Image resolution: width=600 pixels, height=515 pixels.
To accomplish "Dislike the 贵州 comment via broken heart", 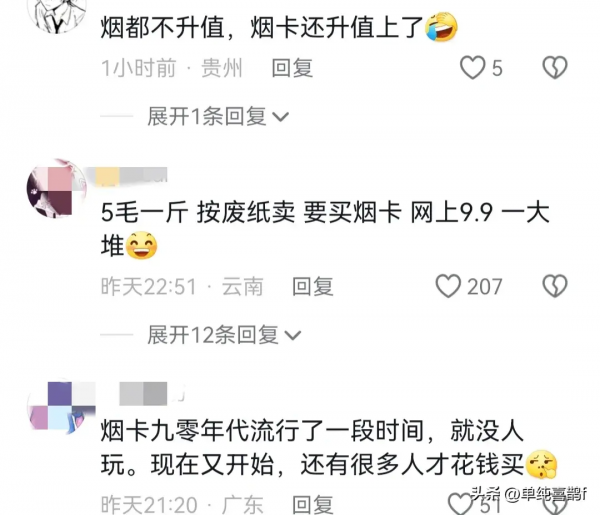I will (x=554, y=68).
